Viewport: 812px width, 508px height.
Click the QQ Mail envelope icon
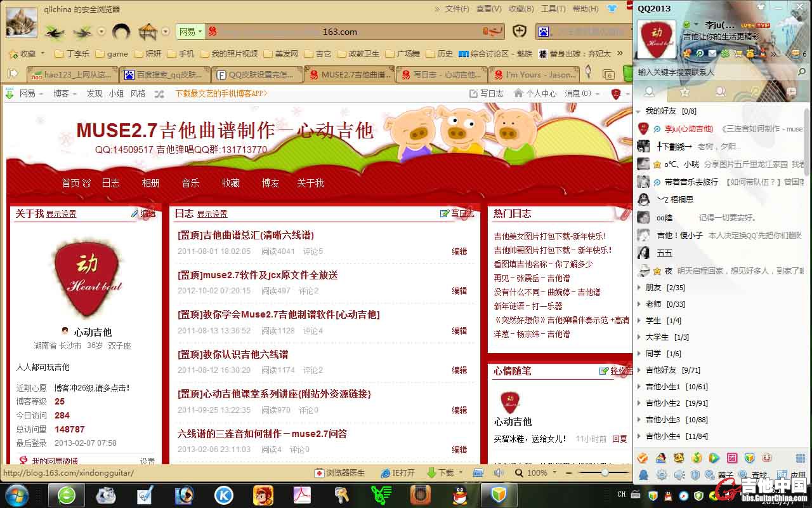click(x=712, y=54)
